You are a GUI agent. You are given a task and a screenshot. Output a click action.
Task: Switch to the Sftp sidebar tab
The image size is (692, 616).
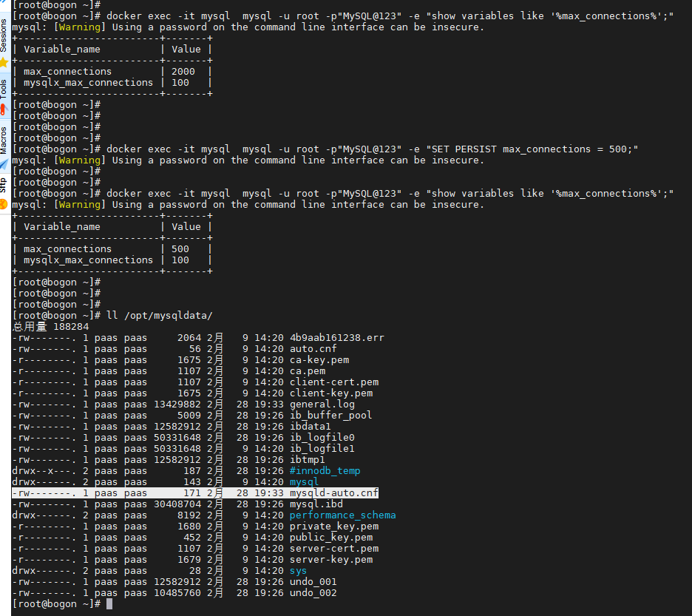[x=4, y=185]
